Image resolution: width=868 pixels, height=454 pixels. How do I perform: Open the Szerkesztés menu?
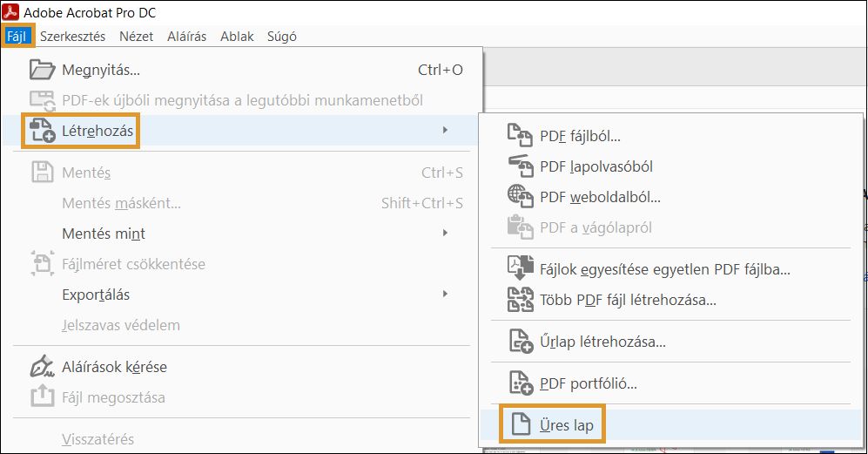72,37
